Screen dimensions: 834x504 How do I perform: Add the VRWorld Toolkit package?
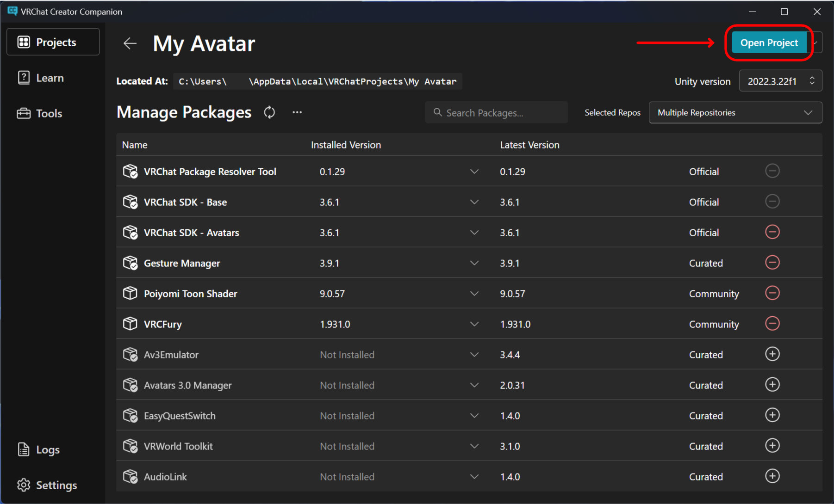(772, 446)
